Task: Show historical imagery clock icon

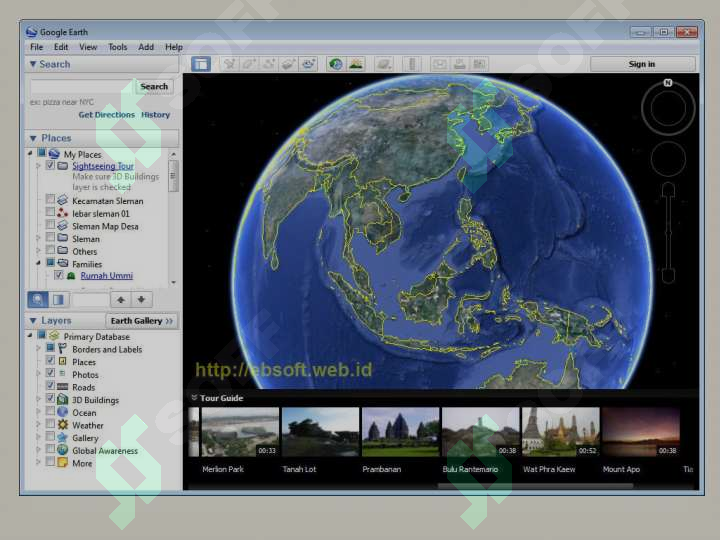Action: tap(336, 64)
